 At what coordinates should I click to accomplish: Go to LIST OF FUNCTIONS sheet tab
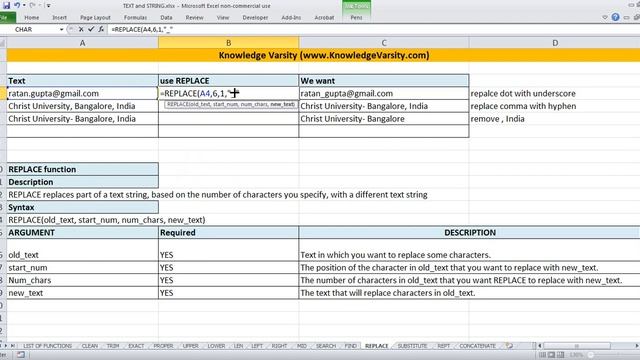click(47, 346)
